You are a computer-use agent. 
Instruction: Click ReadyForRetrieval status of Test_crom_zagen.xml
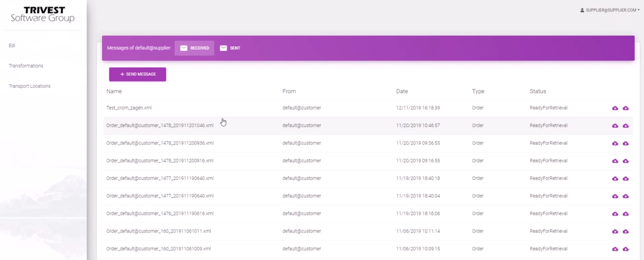pyautogui.click(x=549, y=108)
